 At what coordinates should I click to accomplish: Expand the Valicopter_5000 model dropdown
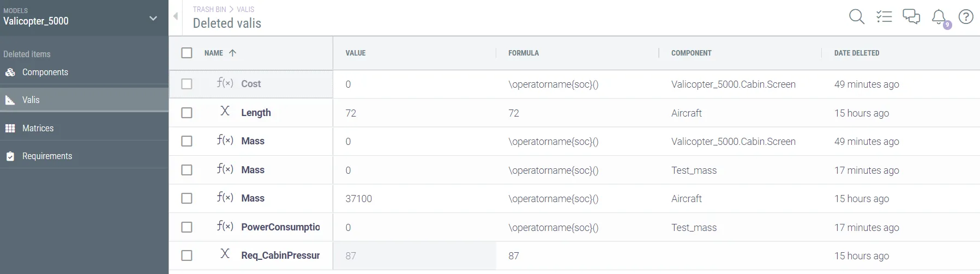153,19
